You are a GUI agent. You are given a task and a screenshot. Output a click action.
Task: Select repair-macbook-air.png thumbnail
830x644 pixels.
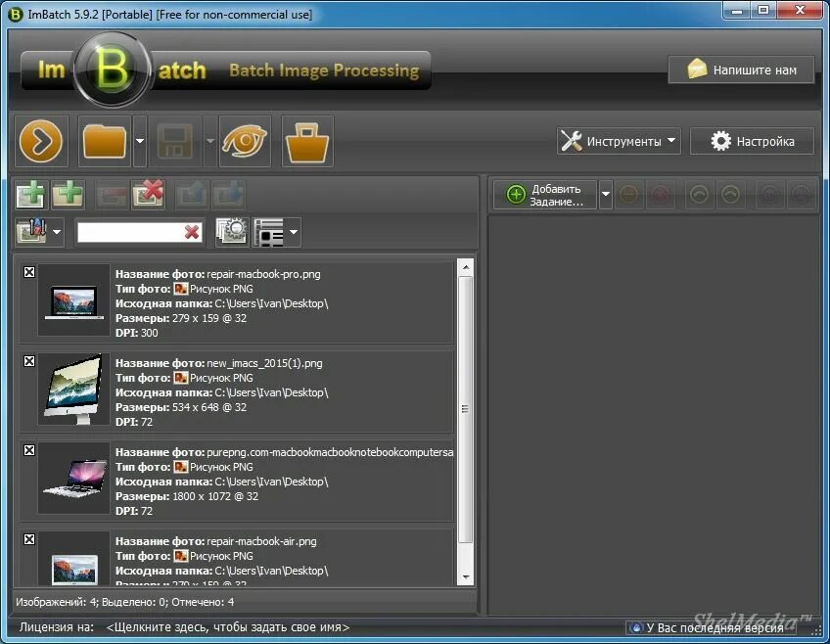tap(74, 559)
